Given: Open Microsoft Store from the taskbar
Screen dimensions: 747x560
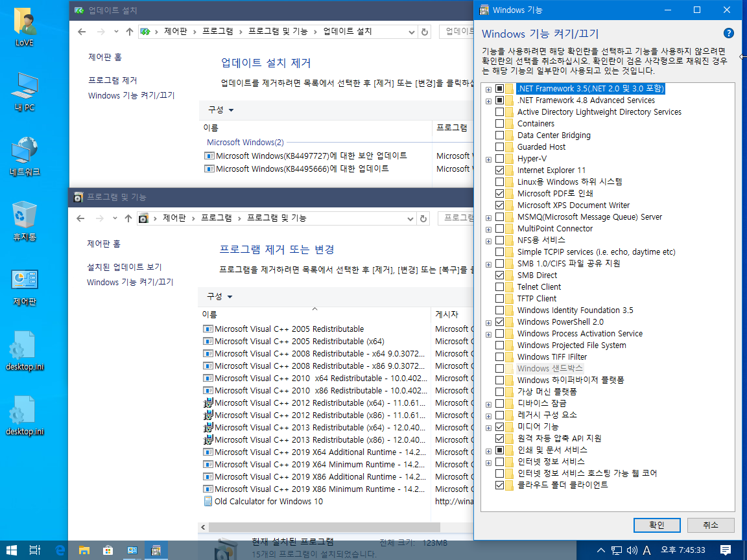Looking at the screenshot, I should point(108,550).
